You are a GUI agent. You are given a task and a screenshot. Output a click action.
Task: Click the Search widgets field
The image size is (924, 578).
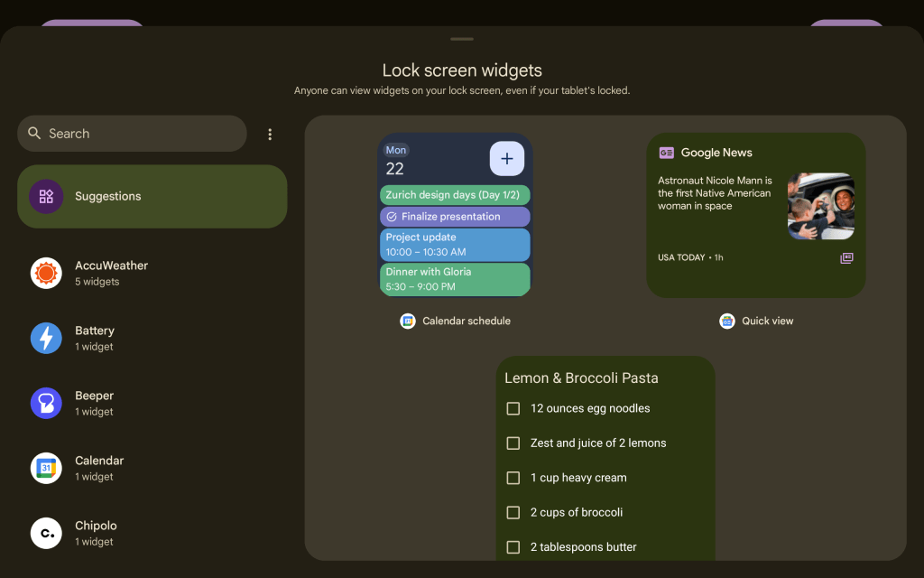132,134
